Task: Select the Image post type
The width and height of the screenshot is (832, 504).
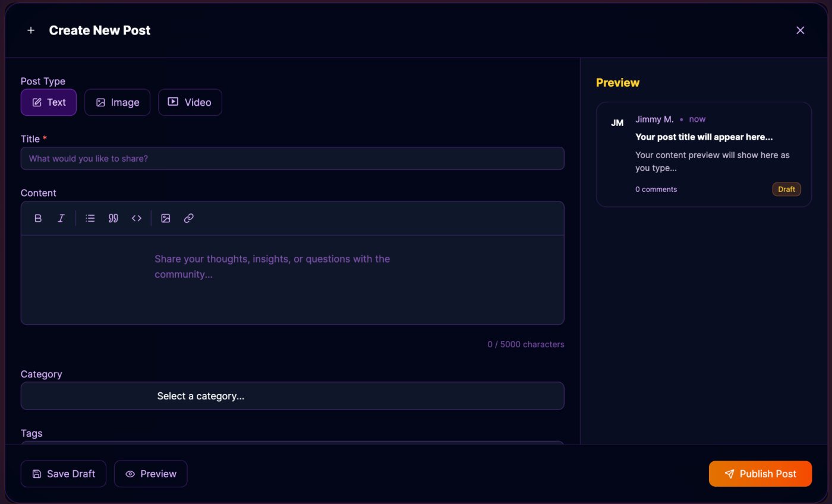Action: (x=117, y=102)
